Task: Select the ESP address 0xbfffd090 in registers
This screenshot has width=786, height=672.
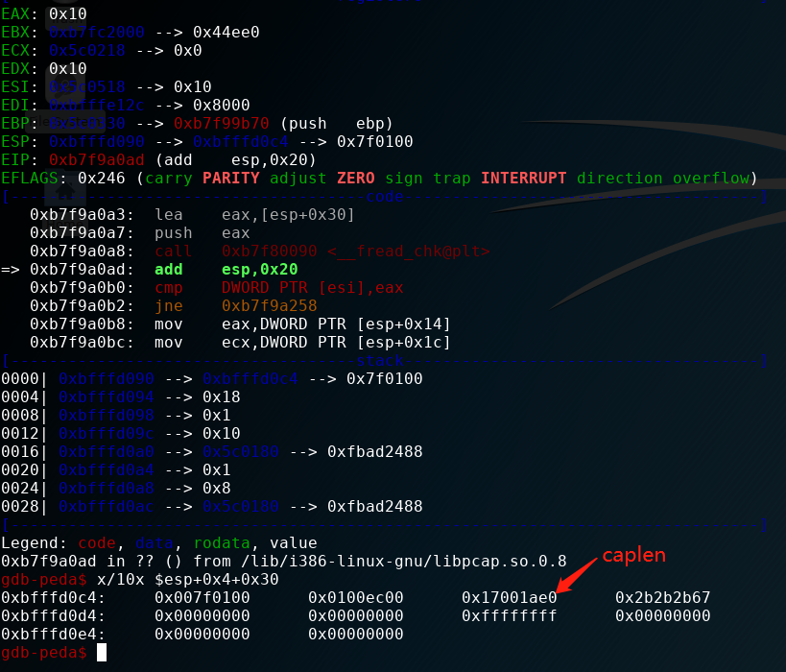Action: tap(97, 142)
